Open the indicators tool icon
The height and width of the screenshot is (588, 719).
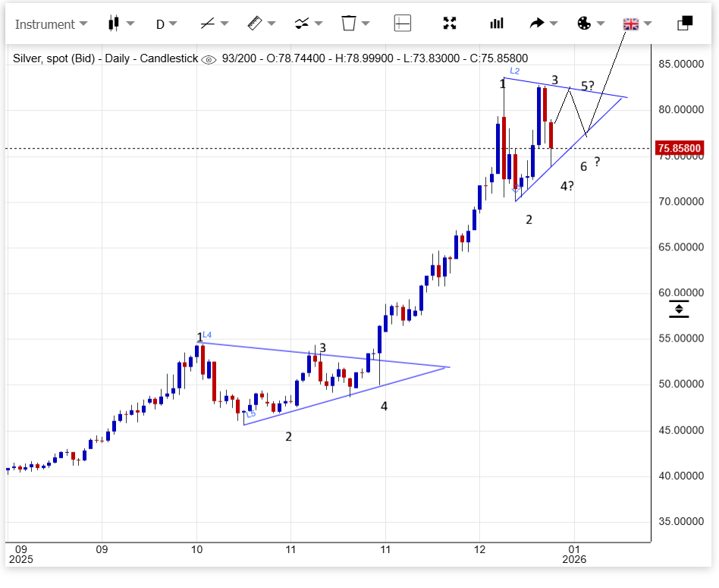302,24
